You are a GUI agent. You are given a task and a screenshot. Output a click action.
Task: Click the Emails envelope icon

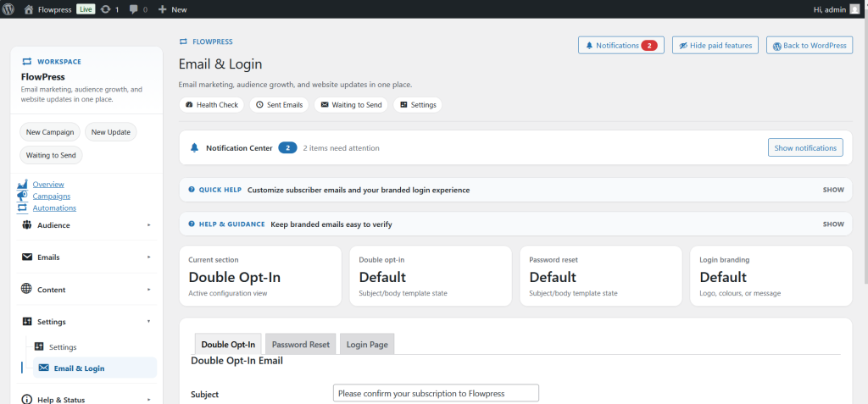tap(26, 257)
